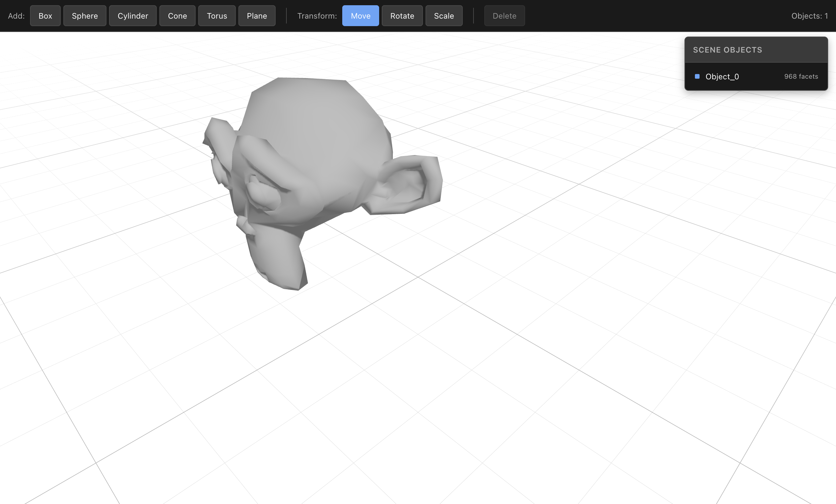
Task: Click the blue swatch beside Object_0
Action: point(698,77)
